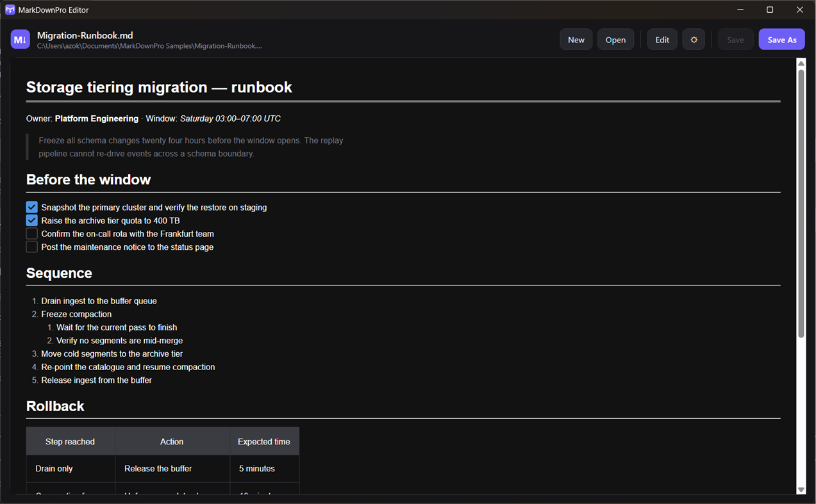Click Wait for the current pass to finish
The image size is (816, 504).
click(117, 327)
